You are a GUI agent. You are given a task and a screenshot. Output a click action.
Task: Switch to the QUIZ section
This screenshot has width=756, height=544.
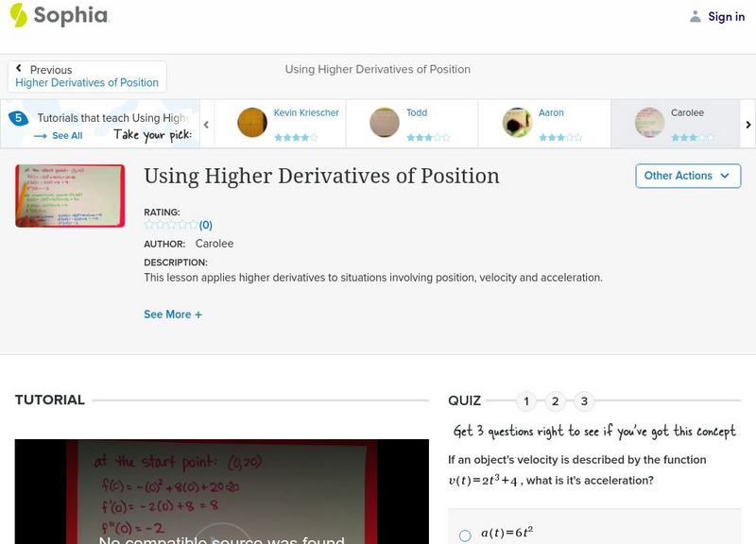465,399
